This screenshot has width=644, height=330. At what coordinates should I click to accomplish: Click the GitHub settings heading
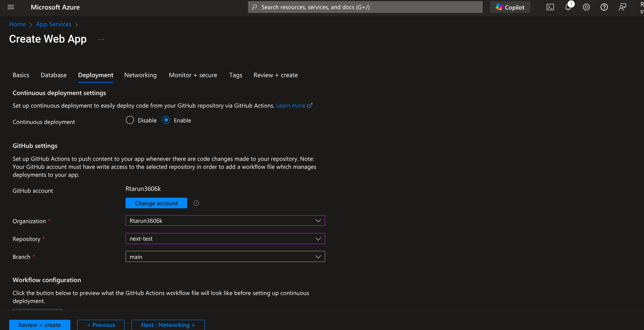[35, 146]
